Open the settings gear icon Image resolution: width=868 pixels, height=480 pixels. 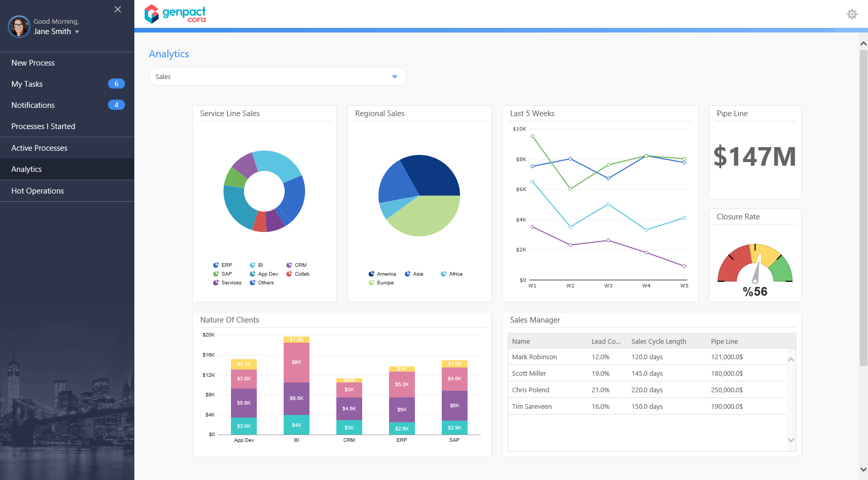pos(852,14)
